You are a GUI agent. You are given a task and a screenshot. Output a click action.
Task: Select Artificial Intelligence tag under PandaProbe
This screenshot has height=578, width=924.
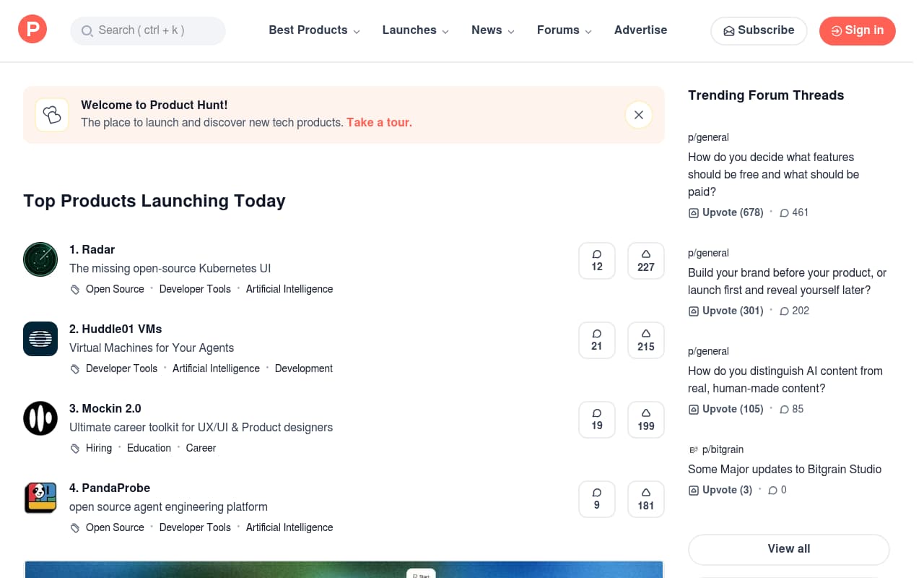click(x=289, y=527)
